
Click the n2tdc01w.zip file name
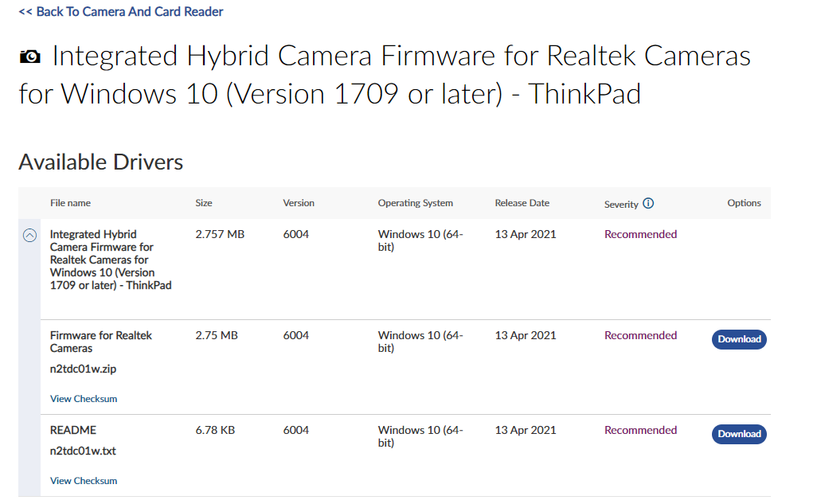[84, 369]
